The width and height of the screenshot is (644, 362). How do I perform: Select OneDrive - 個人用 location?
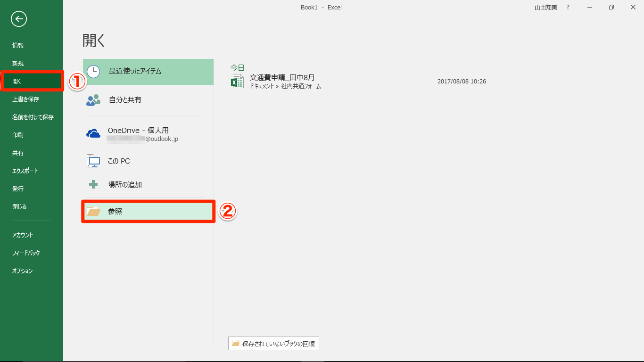pos(148,134)
